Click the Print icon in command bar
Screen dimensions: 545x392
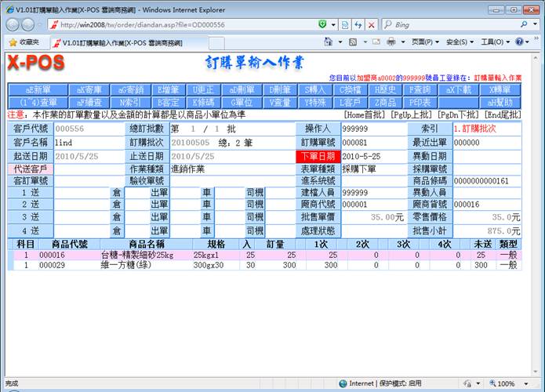pyautogui.click(x=391, y=42)
